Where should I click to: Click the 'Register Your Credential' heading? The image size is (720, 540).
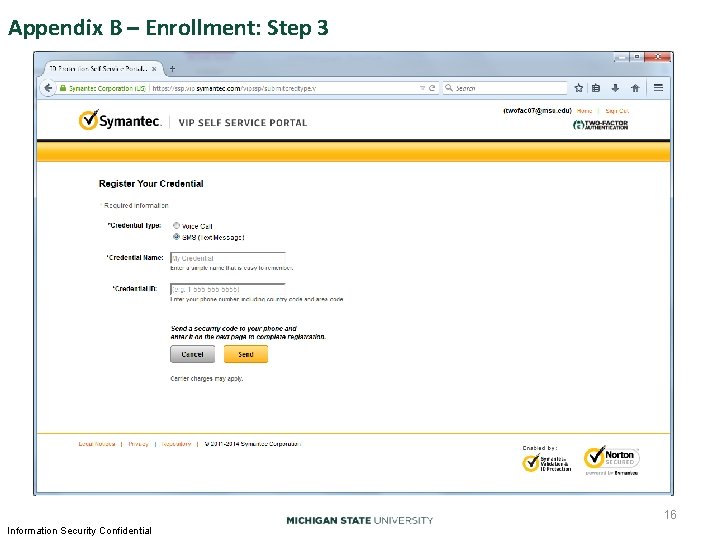pyautogui.click(x=151, y=184)
